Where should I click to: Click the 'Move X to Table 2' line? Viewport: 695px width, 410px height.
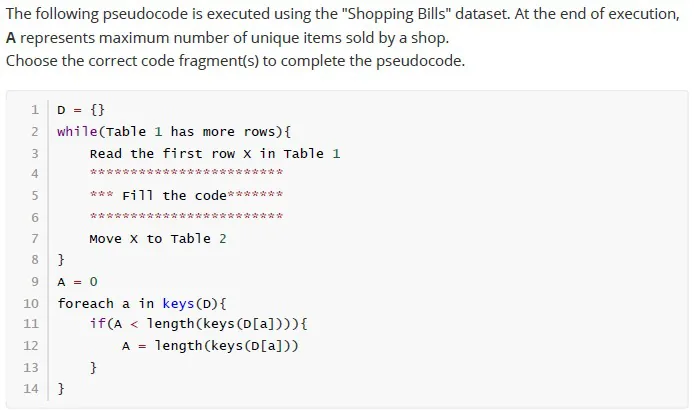[158, 239]
